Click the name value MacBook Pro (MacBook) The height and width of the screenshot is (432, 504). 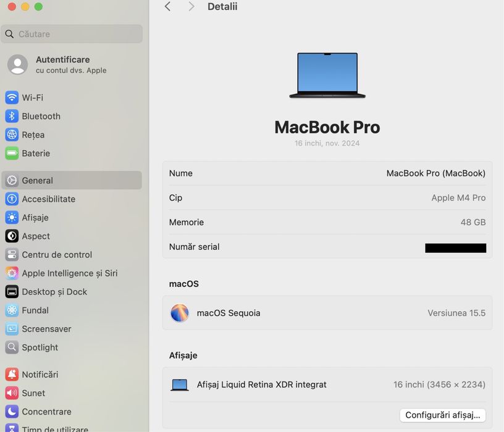pos(436,173)
